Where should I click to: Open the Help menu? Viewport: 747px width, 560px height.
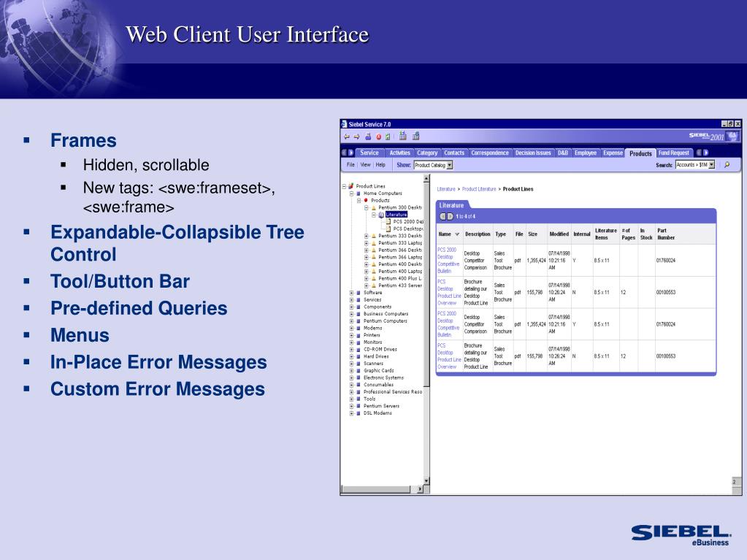click(380, 165)
